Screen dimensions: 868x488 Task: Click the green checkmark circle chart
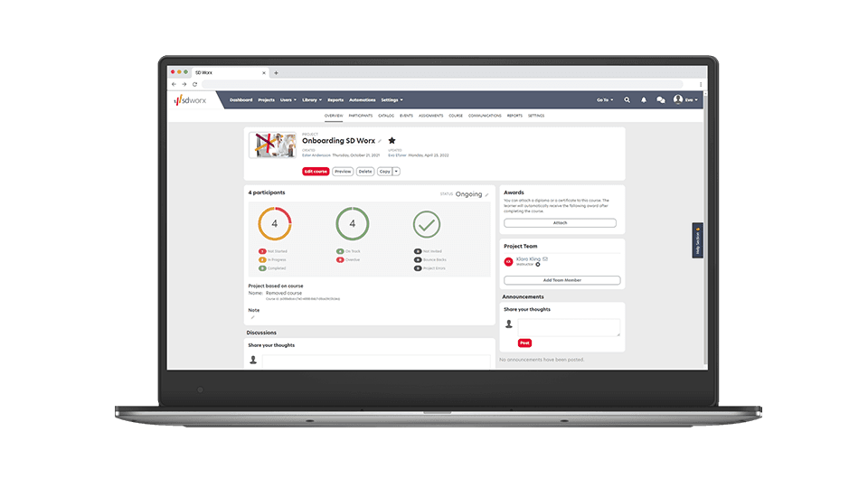coord(426,225)
